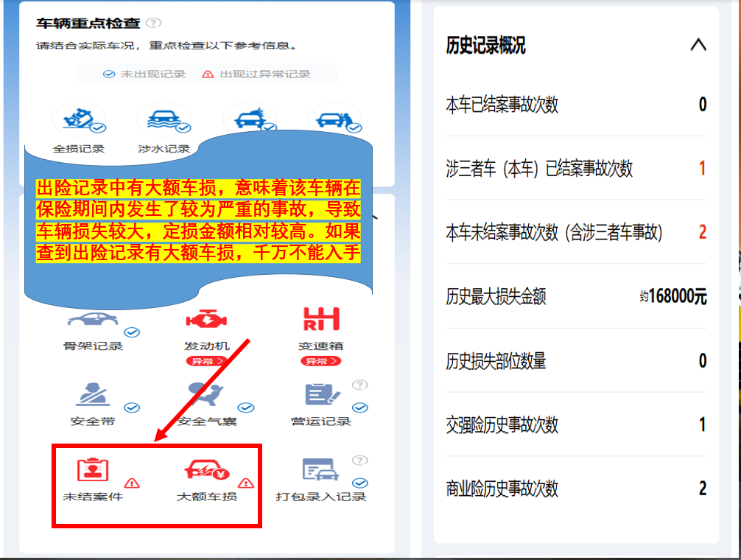Select the seatbelt icon (安全带)

point(93,395)
